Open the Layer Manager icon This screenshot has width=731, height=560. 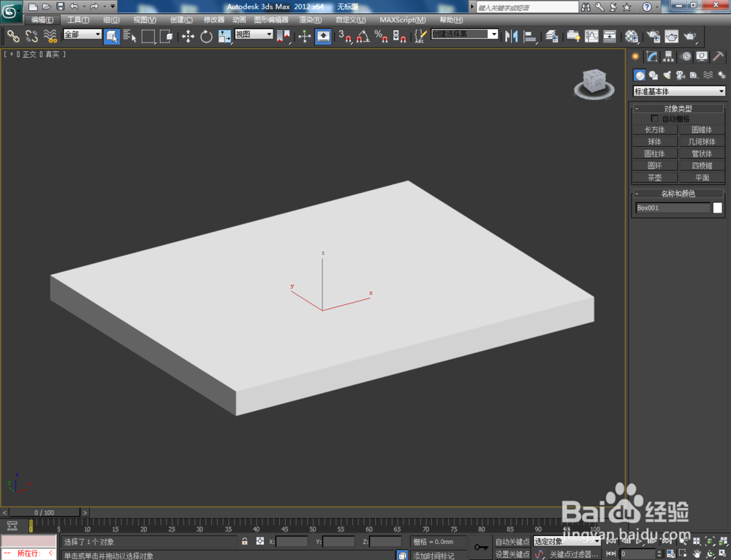pyautogui.click(x=552, y=37)
